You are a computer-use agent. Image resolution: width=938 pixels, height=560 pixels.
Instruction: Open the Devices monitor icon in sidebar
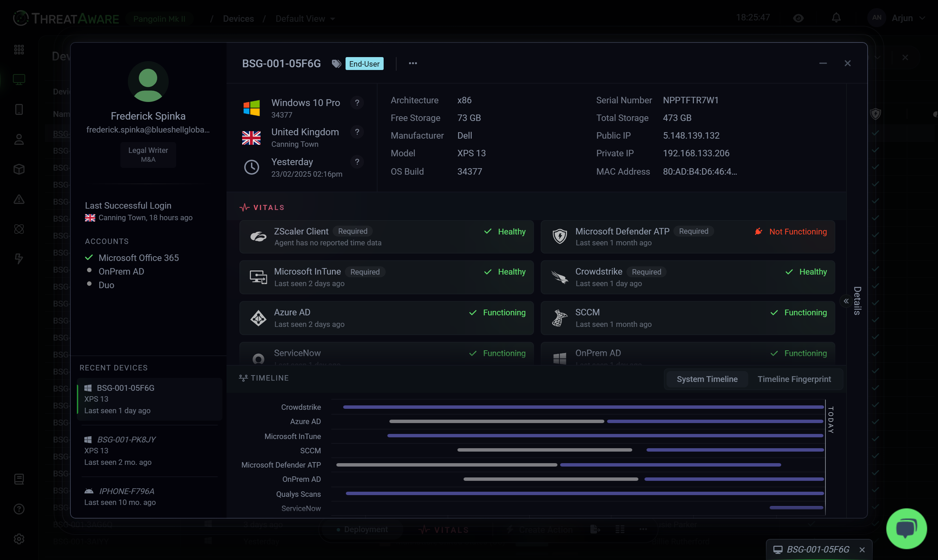click(x=19, y=79)
